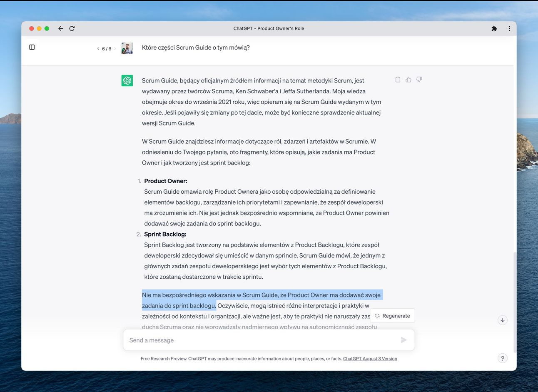Click the Regenerate button
The width and height of the screenshot is (538, 392).
pyautogui.click(x=392, y=316)
